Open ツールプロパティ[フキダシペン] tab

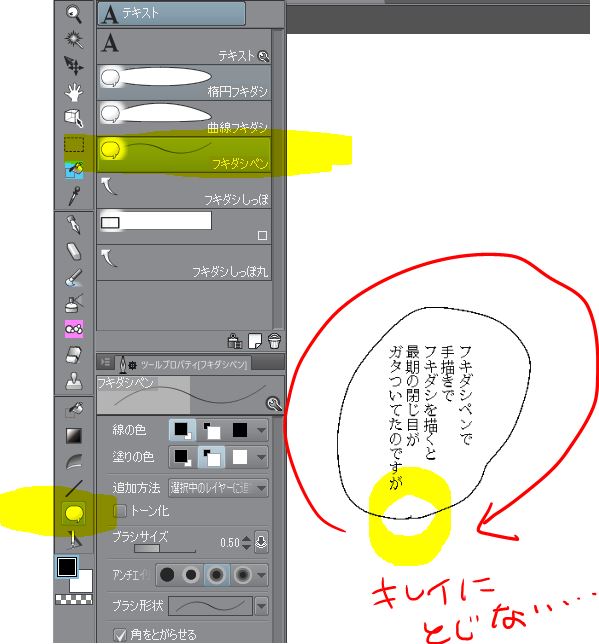(x=183, y=364)
